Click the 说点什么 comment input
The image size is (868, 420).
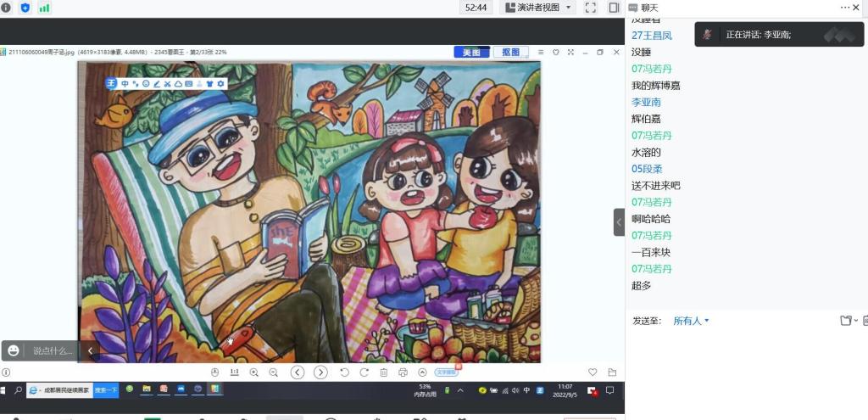53,350
